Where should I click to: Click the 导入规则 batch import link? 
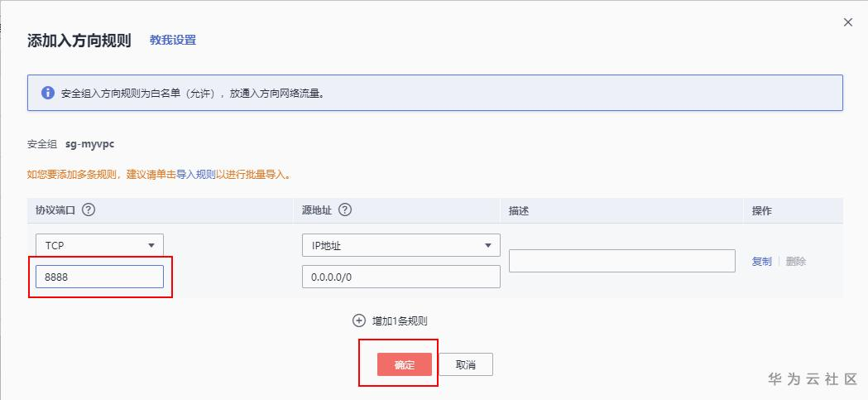click(x=195, y=175)
